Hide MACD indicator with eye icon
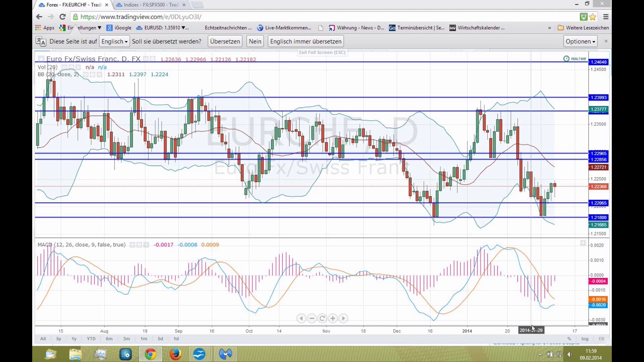 click(x=132, y=245)
